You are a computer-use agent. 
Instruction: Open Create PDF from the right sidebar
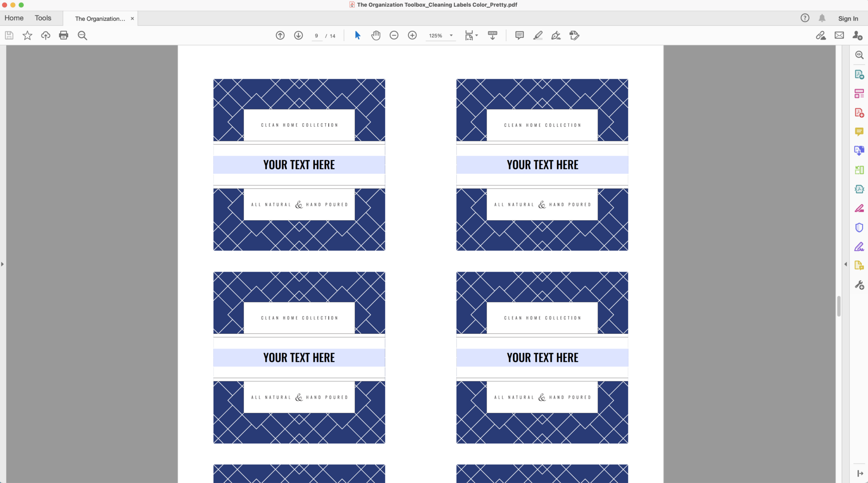tap(860, 112)
